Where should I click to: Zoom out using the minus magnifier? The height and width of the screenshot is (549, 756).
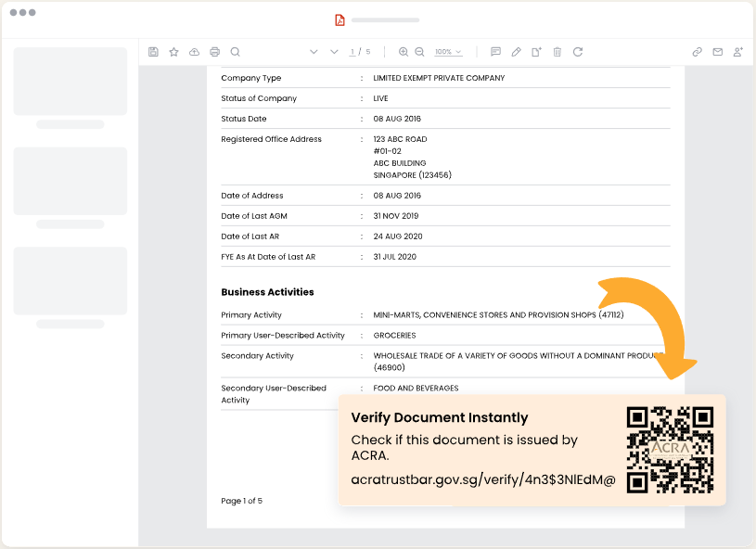coord(419,52)
